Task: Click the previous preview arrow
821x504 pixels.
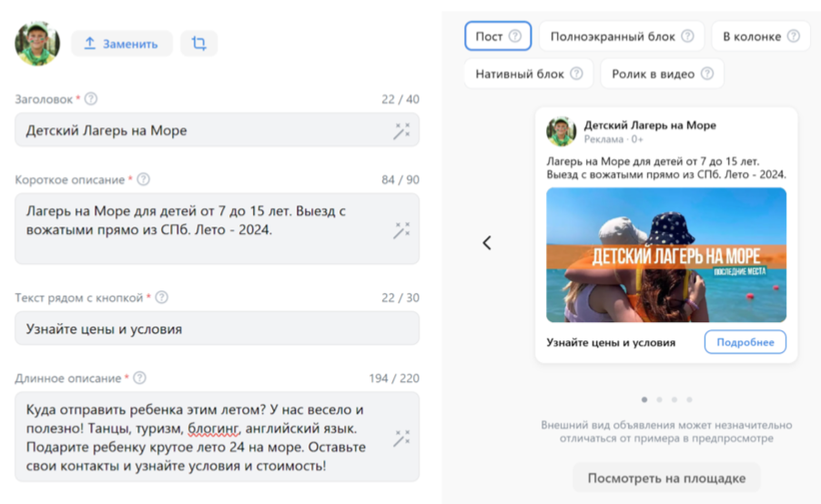Action: point(487,242)
